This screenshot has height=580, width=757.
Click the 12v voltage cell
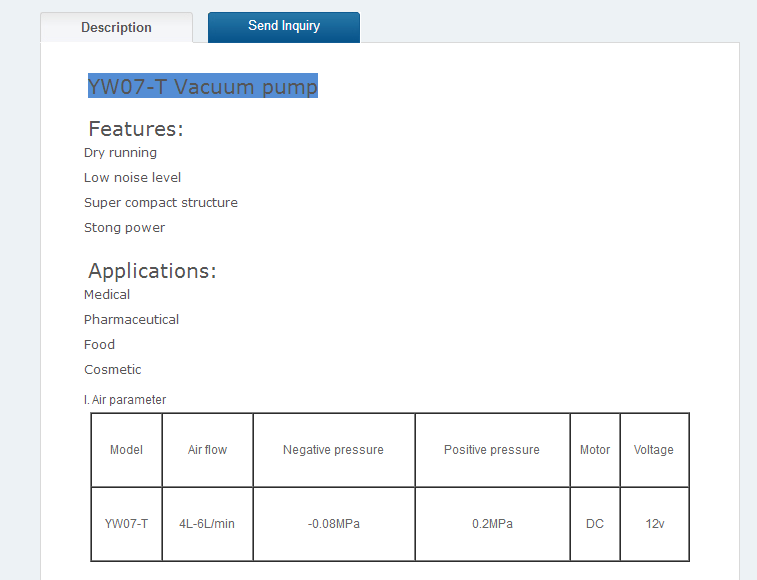click(654, 524)
